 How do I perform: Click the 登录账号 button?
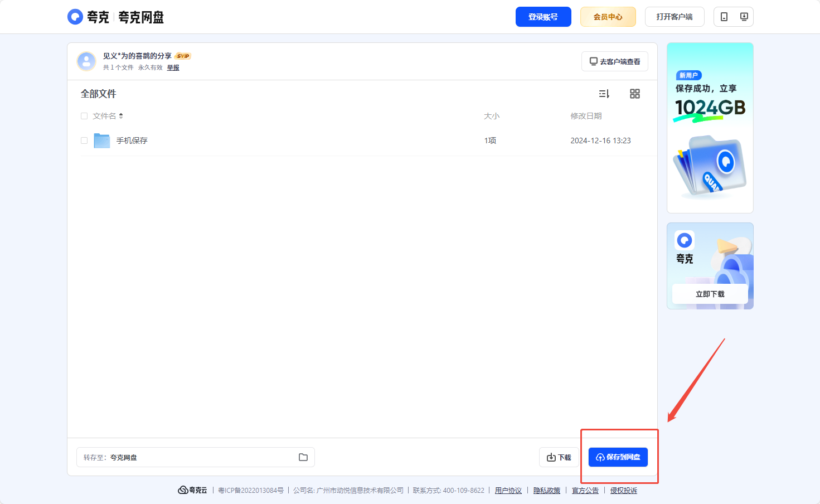coord(544,17)
